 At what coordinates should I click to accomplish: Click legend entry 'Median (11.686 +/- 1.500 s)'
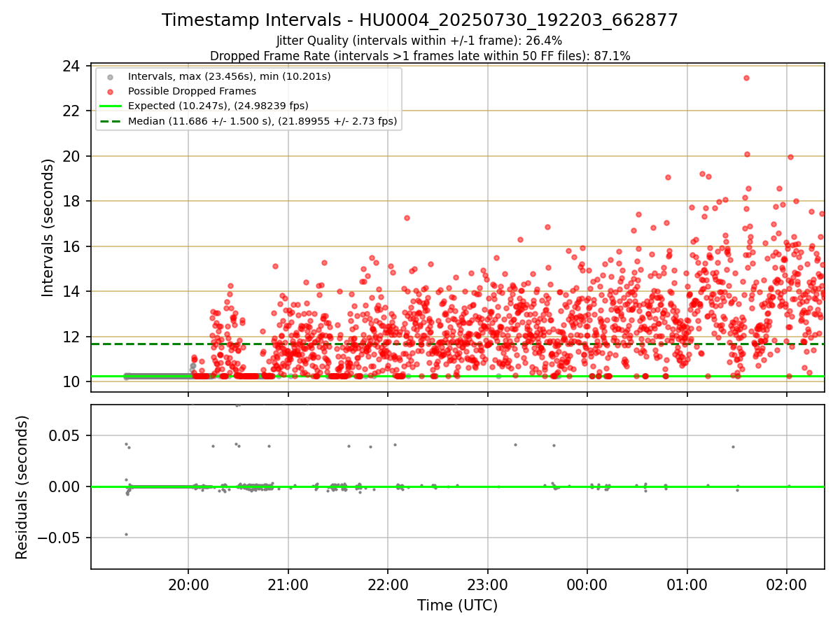pos(262,121)
